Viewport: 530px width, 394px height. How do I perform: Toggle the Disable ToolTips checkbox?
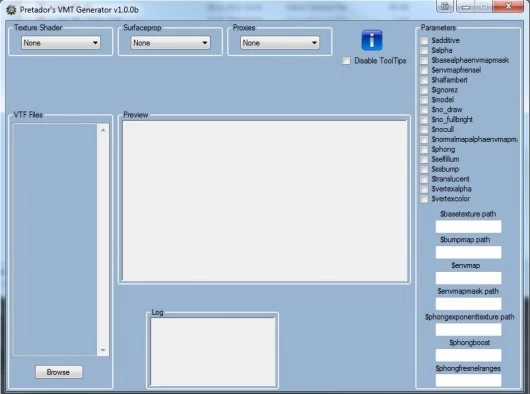[346, 60]
